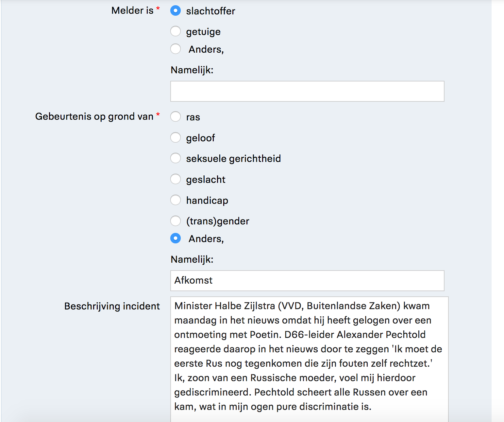Select 'Anders' radio under Melder is

coord(176,49)
